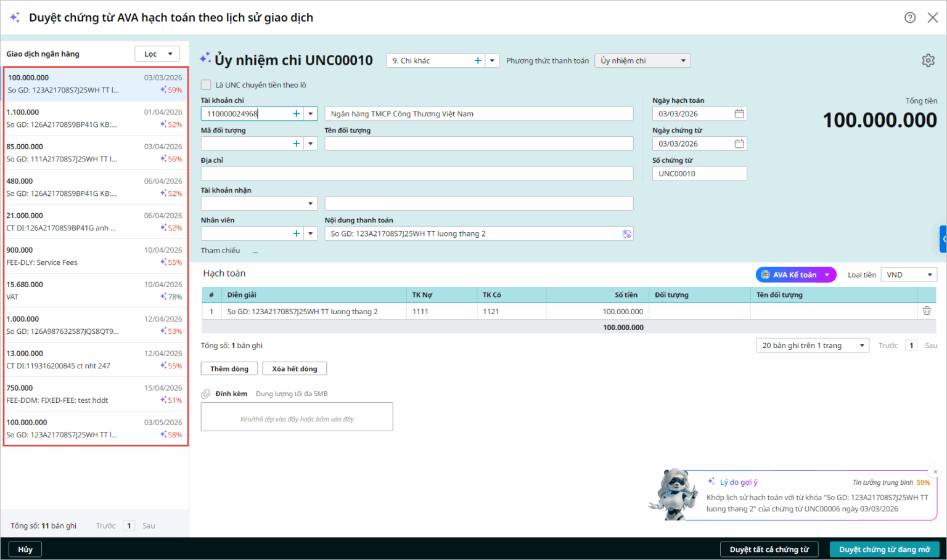The image size is (947, 560).
Task: Click TK Nợ cell 1111
Action: point(441,311)
